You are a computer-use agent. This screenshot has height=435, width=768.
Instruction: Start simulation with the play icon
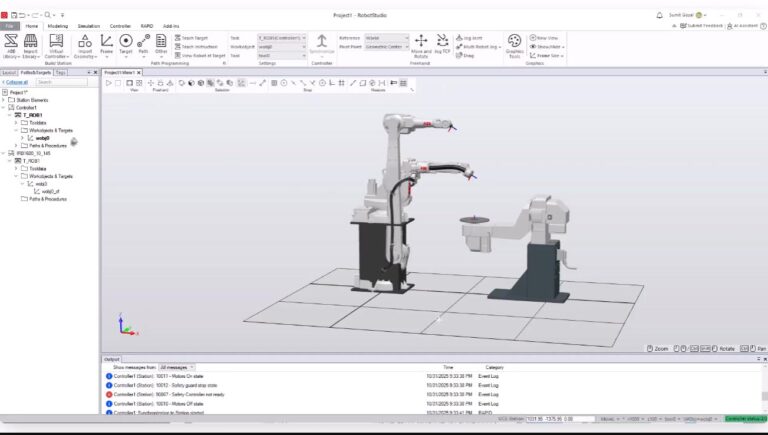pos(109,83)
